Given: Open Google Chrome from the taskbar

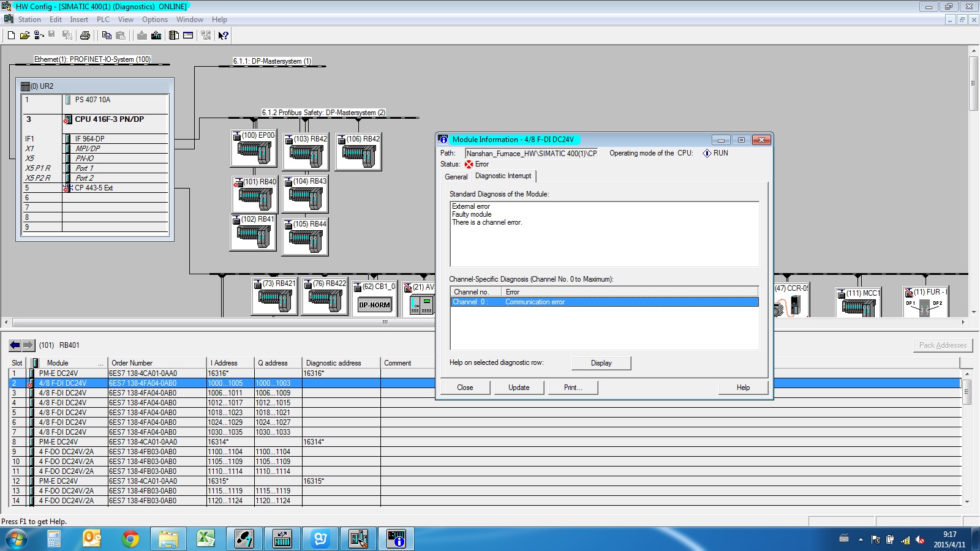Looking at the screenshot, I should click(x=130, y=539).
